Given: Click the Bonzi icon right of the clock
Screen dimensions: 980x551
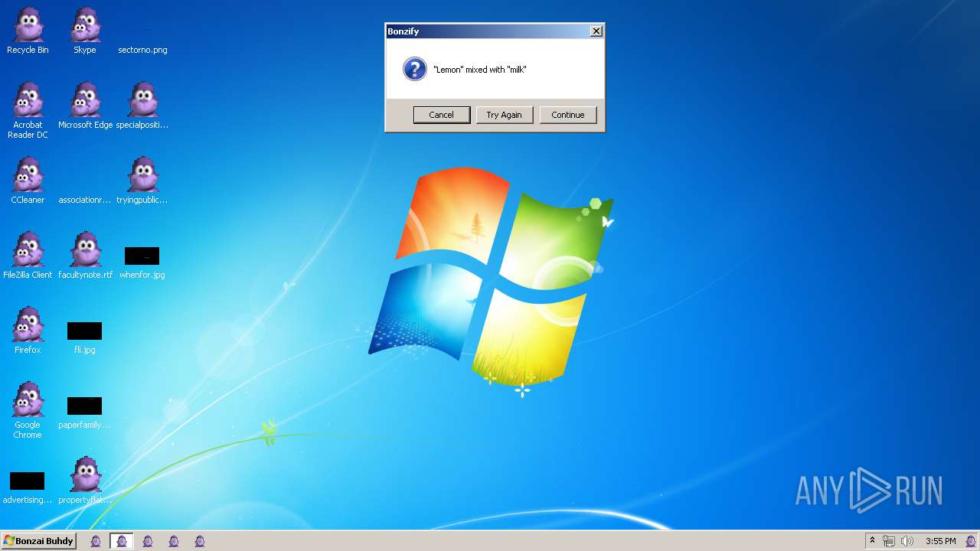Looking at the screenshot, I should point(971,541).
